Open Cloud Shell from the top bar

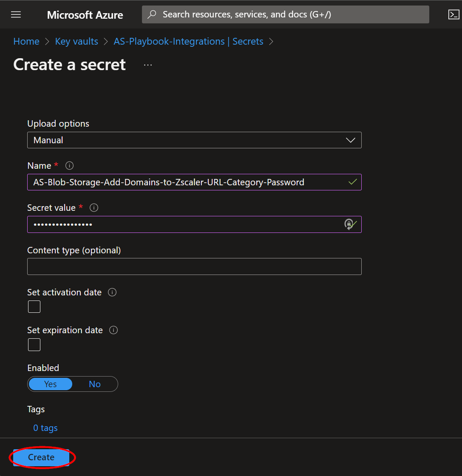pos(453,14)
